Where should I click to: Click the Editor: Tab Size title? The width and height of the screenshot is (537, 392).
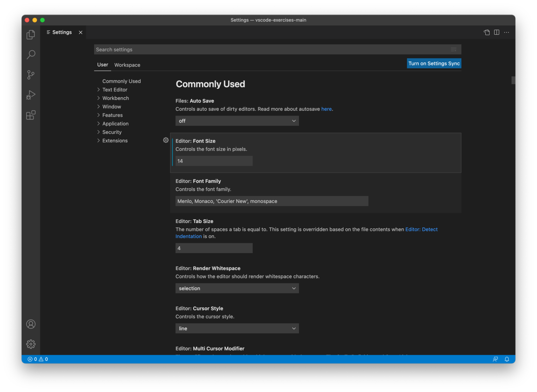194,221
